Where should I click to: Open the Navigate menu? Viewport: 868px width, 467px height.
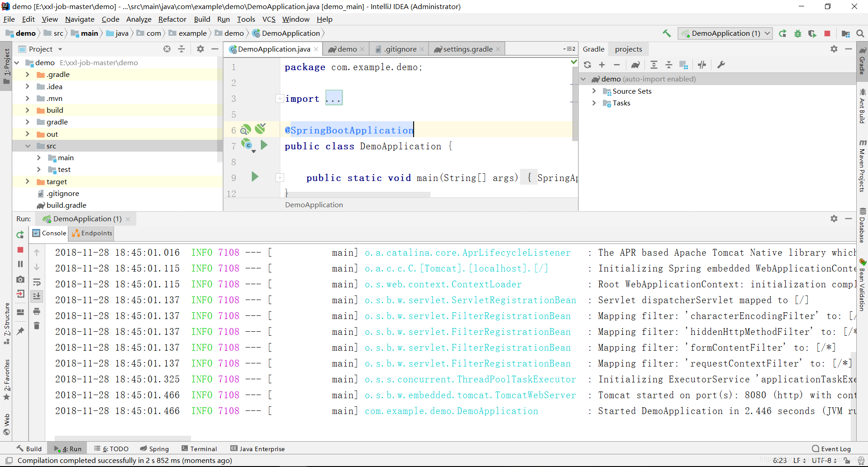(80, 19)
